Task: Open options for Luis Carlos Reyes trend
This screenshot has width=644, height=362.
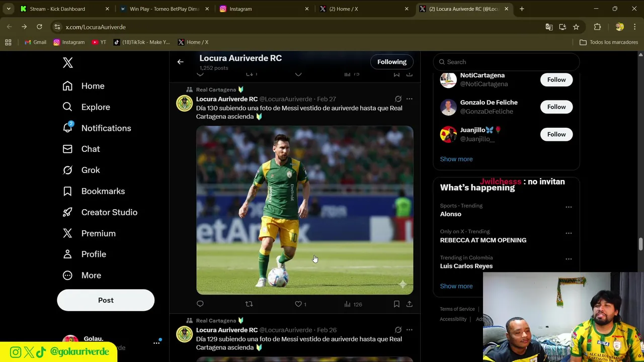Action: (x=569, y=259)
